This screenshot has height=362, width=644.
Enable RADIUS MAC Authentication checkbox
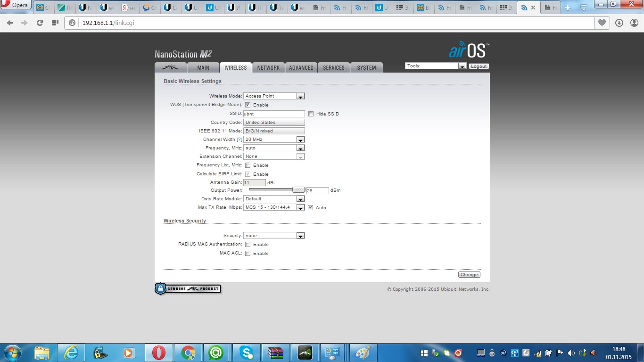click(x=248, y=245)
